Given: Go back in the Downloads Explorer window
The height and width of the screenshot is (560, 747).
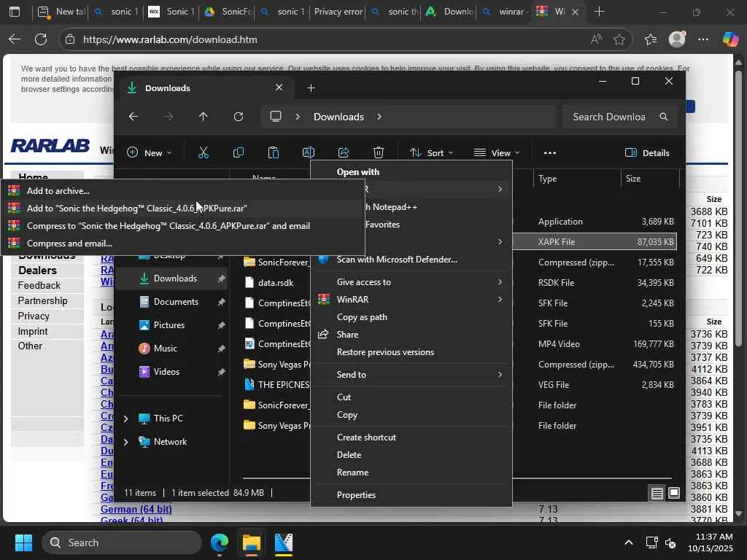Looking at the screenshot, I should (133, 117).
